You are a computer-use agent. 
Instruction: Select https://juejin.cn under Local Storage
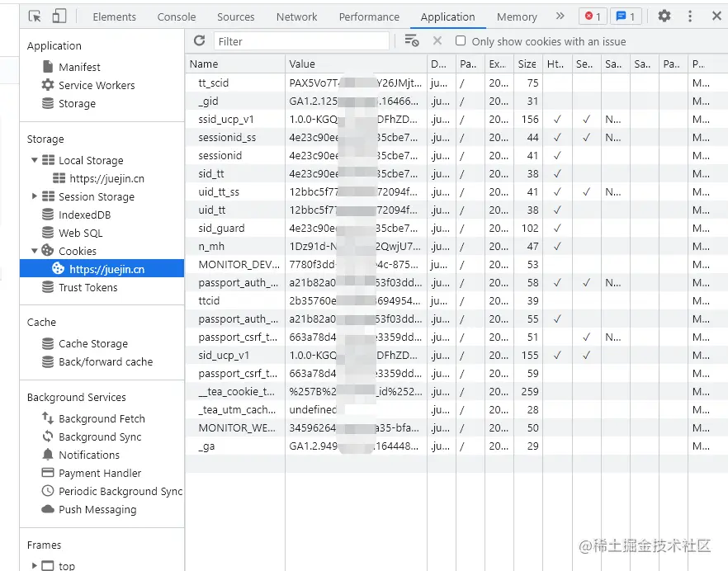(x=106, y=179)
